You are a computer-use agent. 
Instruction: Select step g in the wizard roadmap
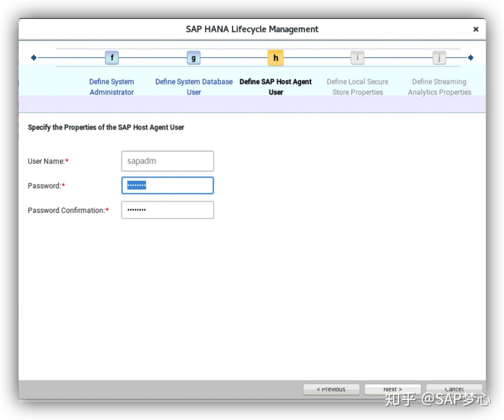click(194, 58)
